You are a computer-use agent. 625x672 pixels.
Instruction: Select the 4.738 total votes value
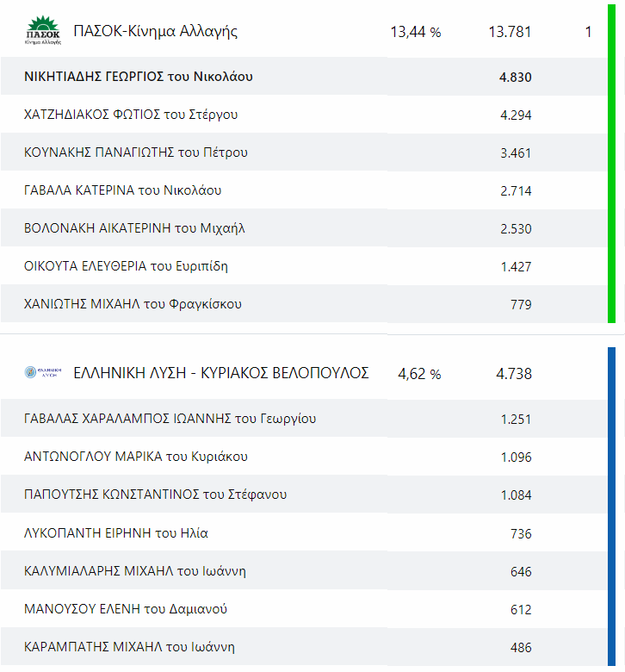pos(514,374)
